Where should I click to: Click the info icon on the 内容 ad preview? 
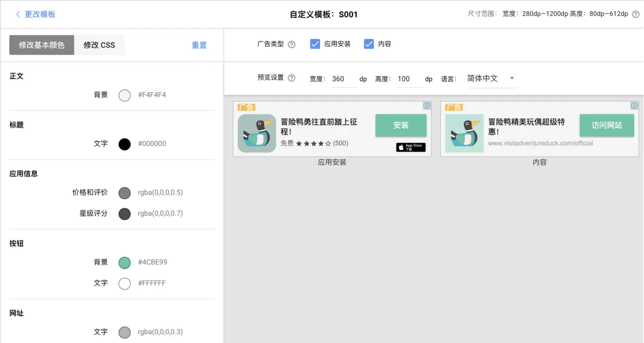(x=634, y=105)
